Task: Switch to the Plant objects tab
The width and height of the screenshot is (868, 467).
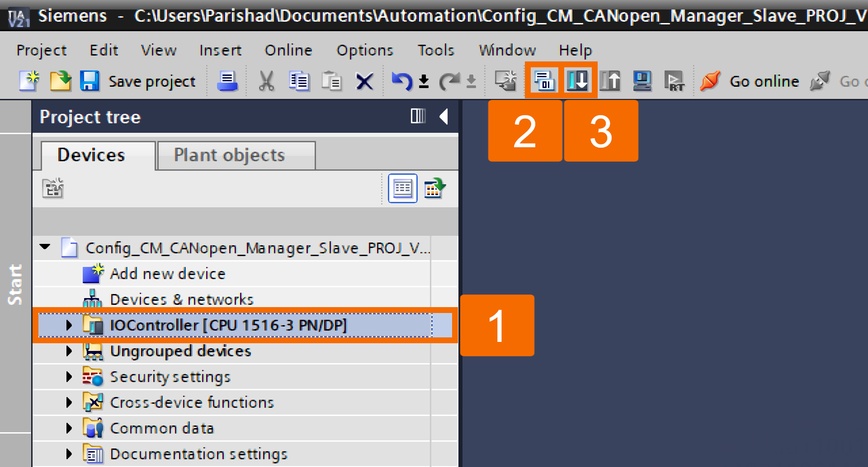Action: coord(236,155)
